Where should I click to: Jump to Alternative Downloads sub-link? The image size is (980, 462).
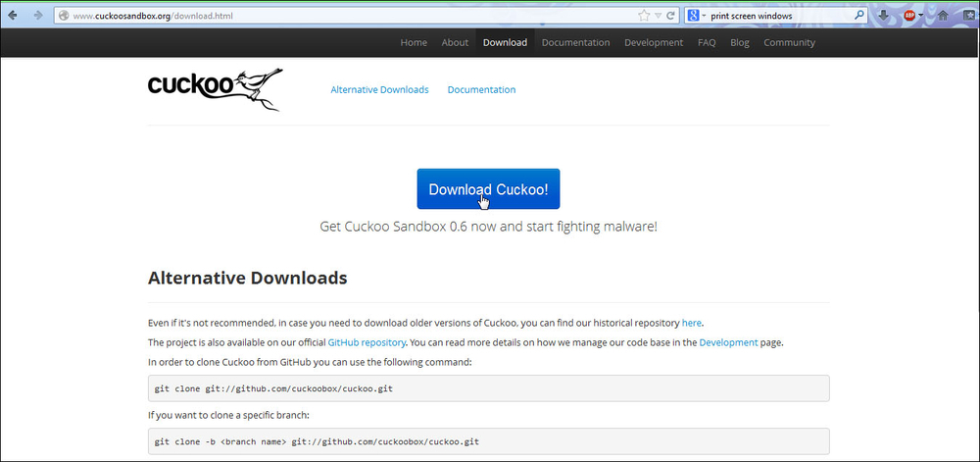pyautogui.click(x=379, y=89)
